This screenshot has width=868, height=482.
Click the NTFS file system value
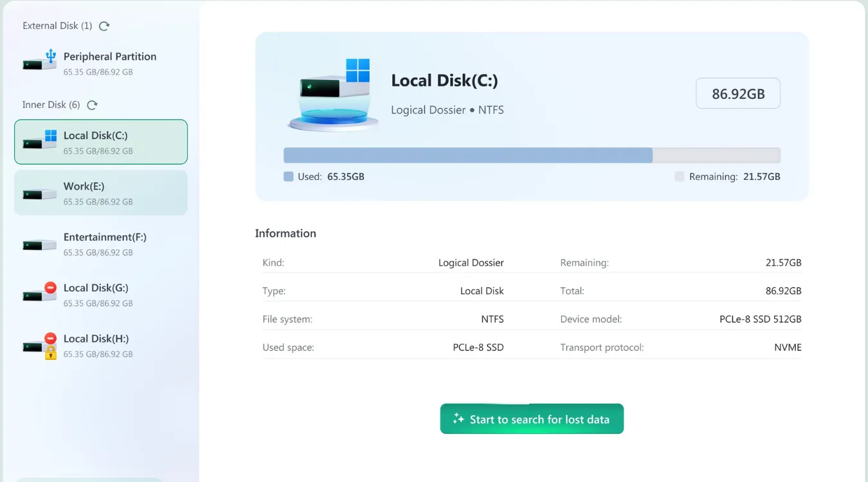(494, 319)
